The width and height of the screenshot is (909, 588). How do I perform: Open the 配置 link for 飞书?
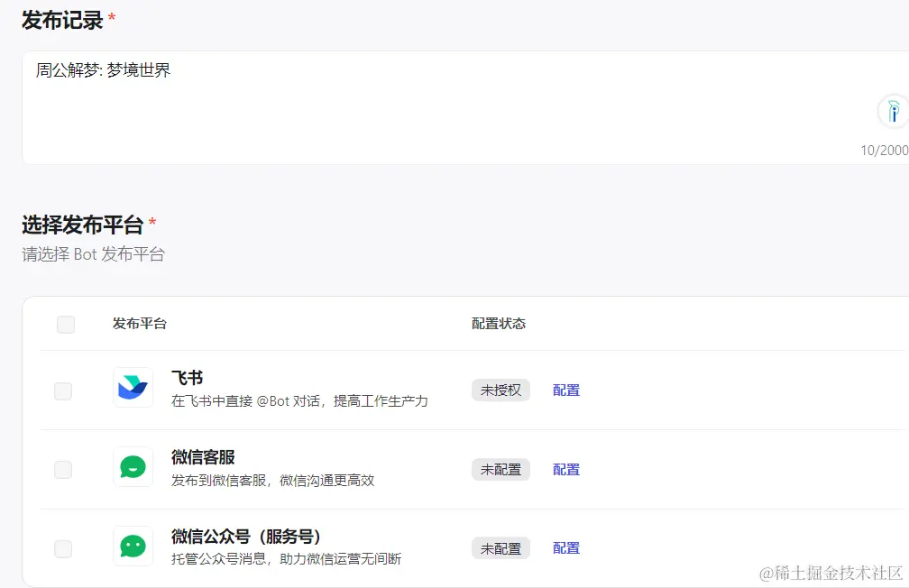tap(565, 390)
